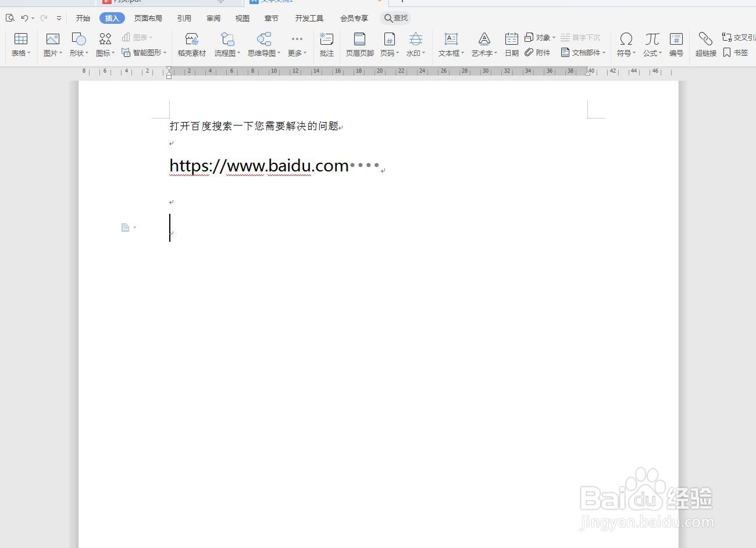The height and width of the screenshot is (548, 756).
Task: Click the paragraph layout icon beside the cursor
Action: (x=126, y=228)
